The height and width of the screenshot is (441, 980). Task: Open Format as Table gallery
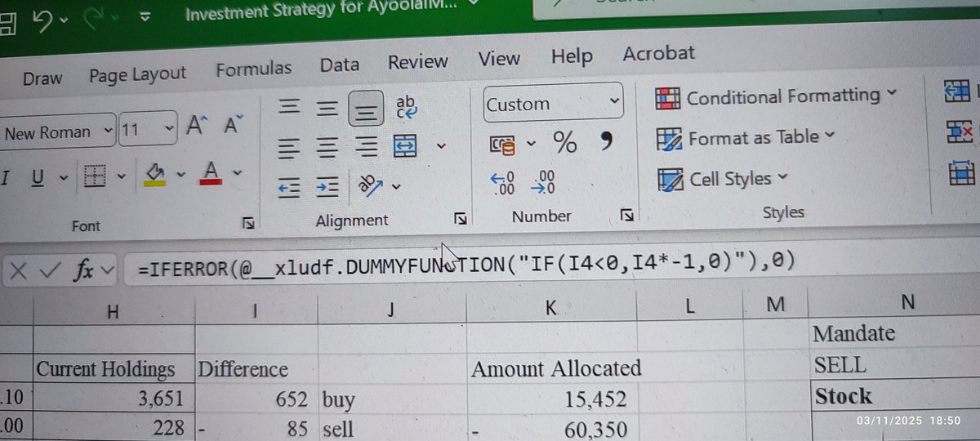point(746,138)
